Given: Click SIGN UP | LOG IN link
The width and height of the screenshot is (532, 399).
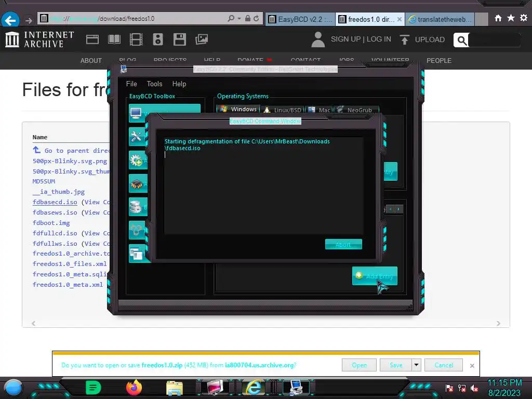Looking at the screenshot, I should (x=361, y=39).
